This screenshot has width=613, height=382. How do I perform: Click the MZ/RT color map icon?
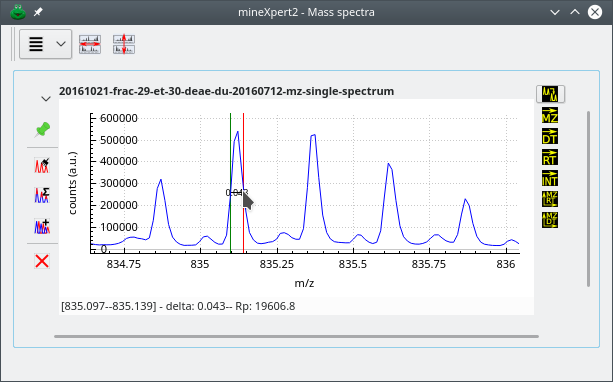tap(550, 199)
